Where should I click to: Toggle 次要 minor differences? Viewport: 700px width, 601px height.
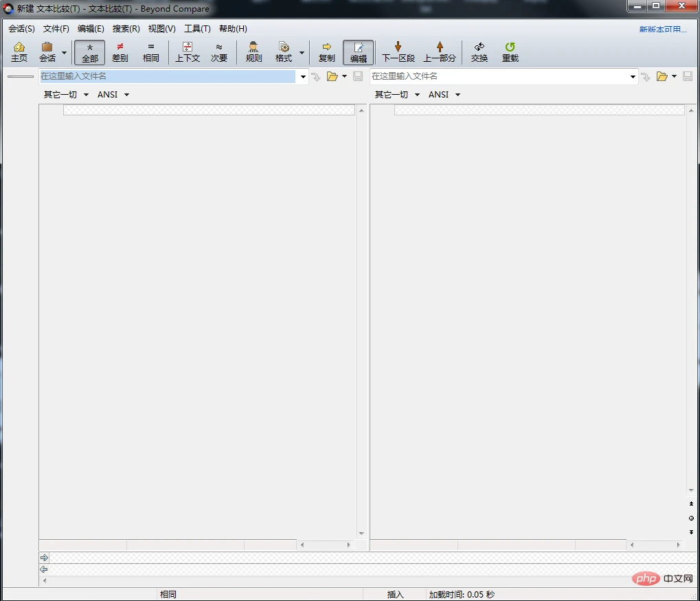pos(219,52)
